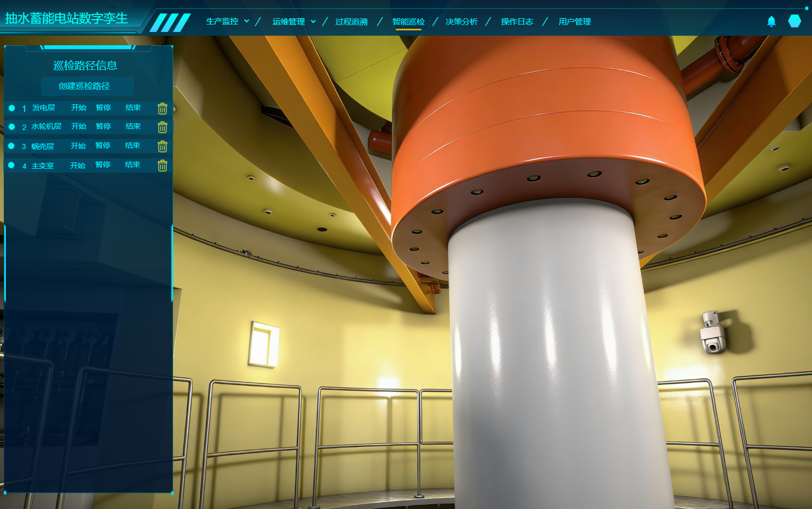
Task: Open the 操作日志 page
Action: pyautogui.click(x=517, y=21)
